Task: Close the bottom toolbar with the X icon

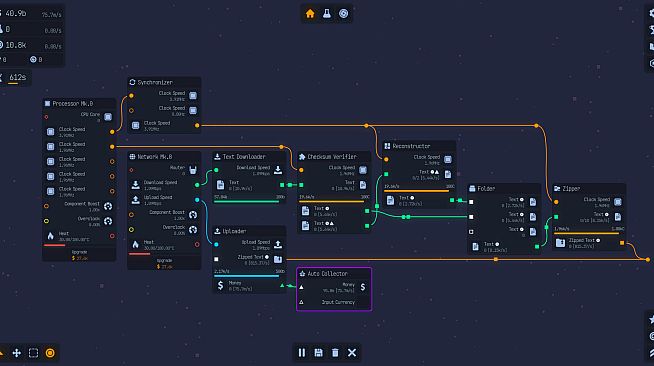Action: click(x=352, y=353)
